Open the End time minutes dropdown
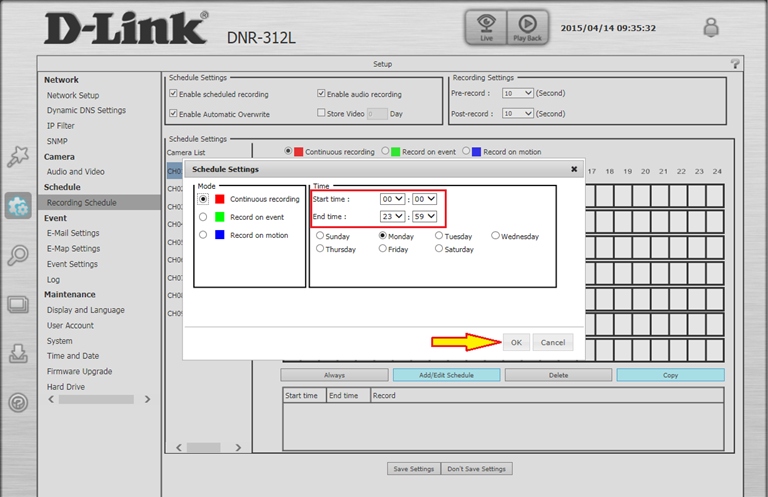This screenshot has height=497, width=768. [427, 216]
